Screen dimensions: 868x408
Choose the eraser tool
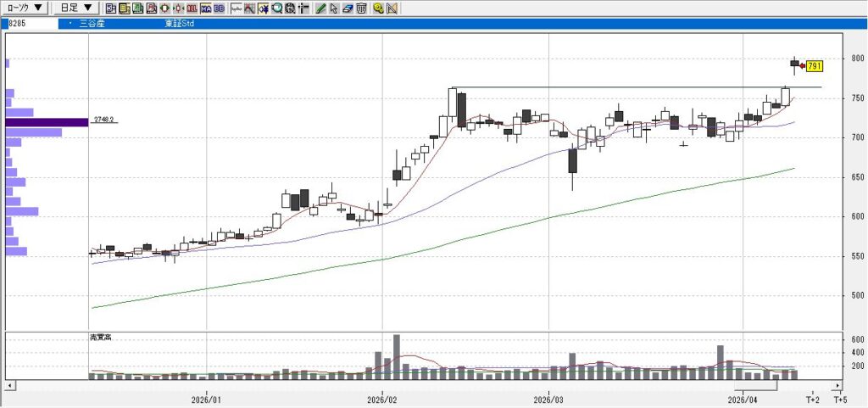tap(348, 9)
